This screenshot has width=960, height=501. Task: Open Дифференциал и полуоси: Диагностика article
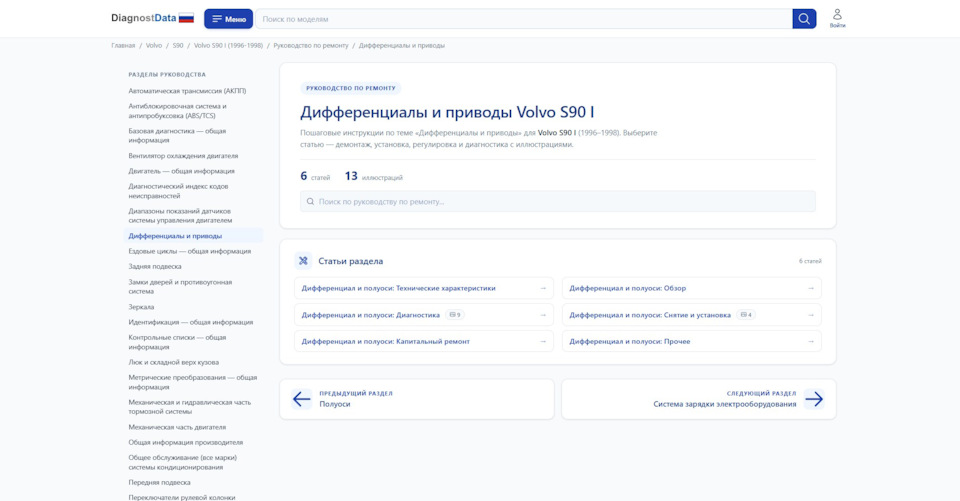pos(424,315)
